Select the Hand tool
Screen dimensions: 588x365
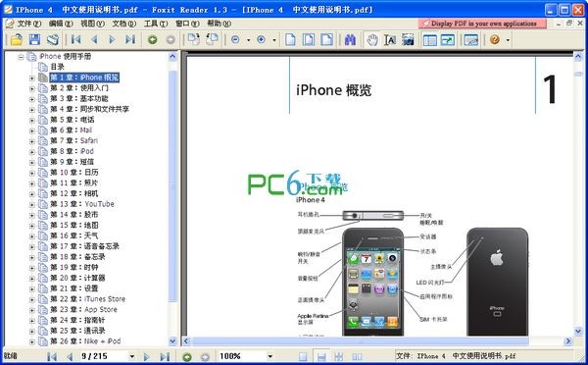click(372, 40)
